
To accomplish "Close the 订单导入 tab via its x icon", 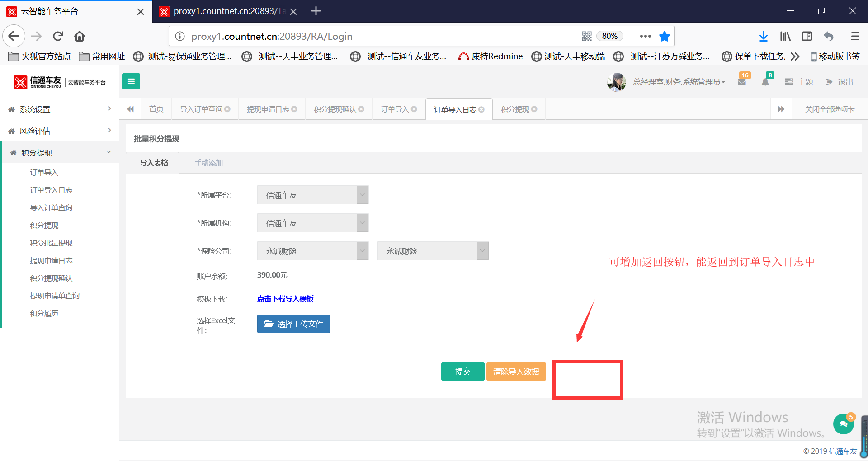I will tap(414, 109).
